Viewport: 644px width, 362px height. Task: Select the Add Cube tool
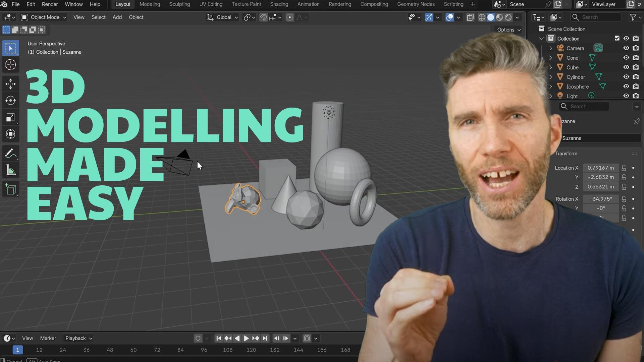10,190
